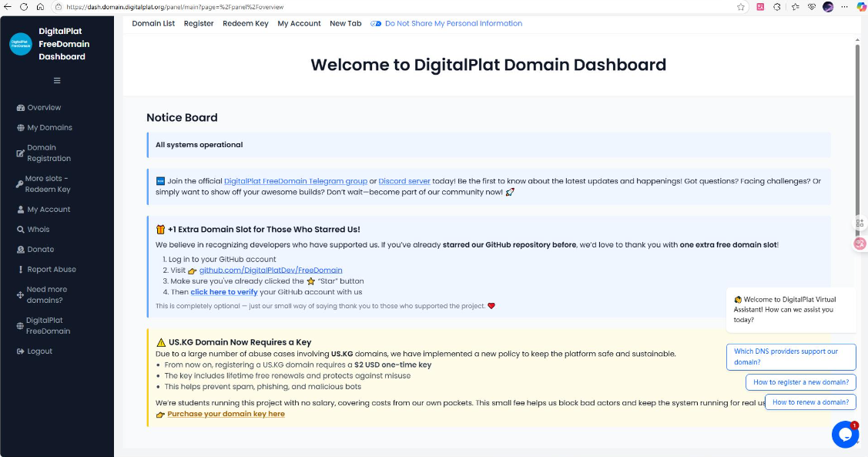Open the Overview dashboard icon in sidebar
The image size is (868, 457).
tap(21, 107)
